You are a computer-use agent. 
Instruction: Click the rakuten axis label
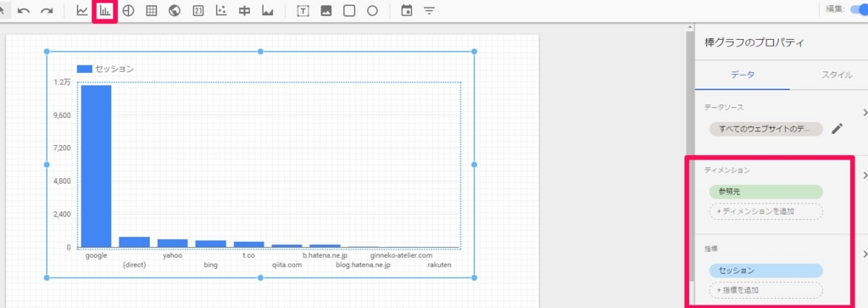[x=440, y=265]
